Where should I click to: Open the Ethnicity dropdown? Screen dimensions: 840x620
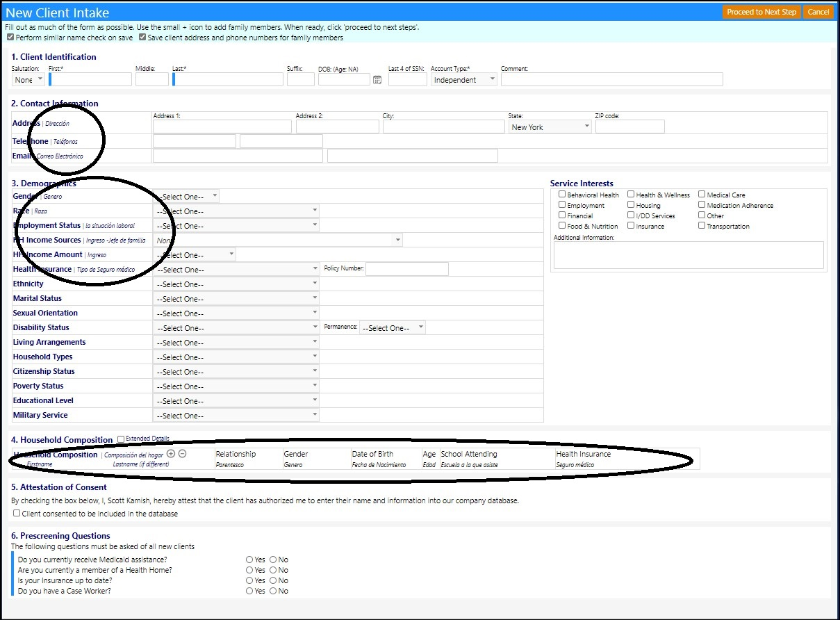click(x=236, y=284)
